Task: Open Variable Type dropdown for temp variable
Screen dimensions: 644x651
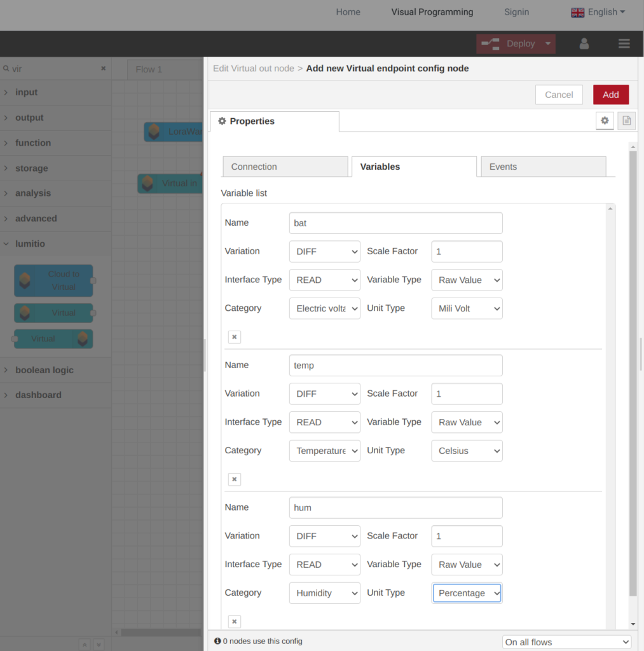Action: coord(467,422)
